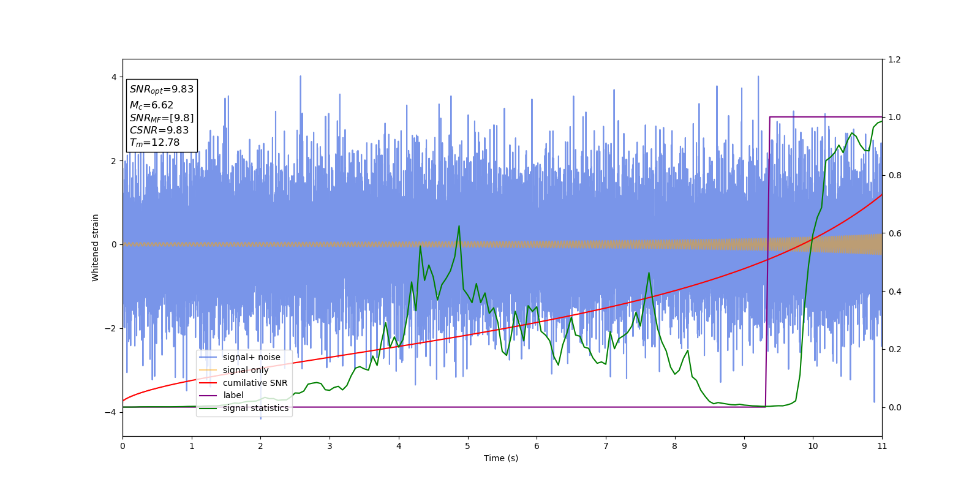980x490 pixels.
Task: Click the right-axis tick label 1.2
Action: [894, 59]
